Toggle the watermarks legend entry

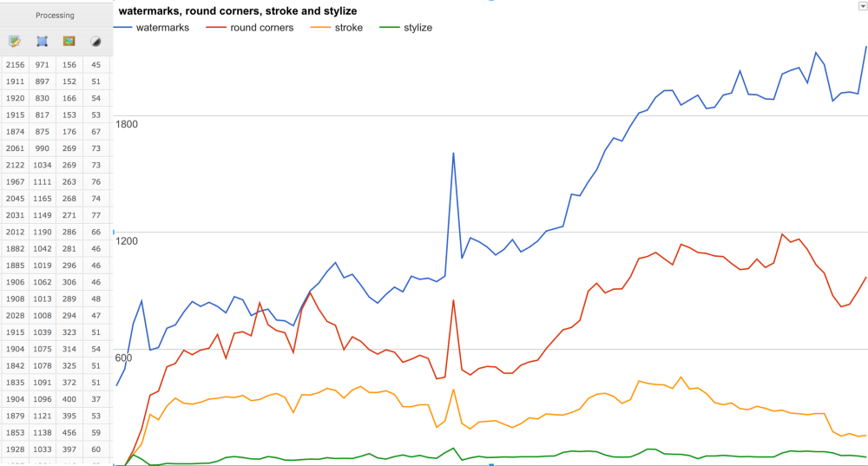pos(151,28)
